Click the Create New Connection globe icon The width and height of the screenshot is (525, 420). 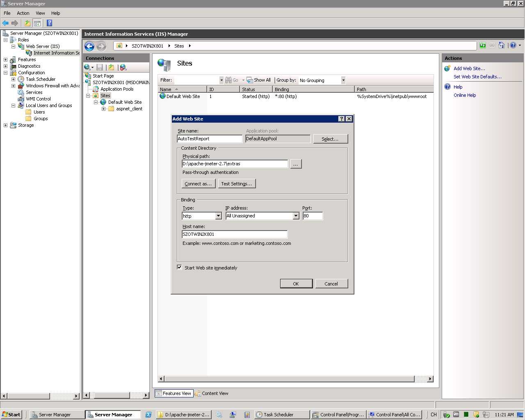coord(87,67)
